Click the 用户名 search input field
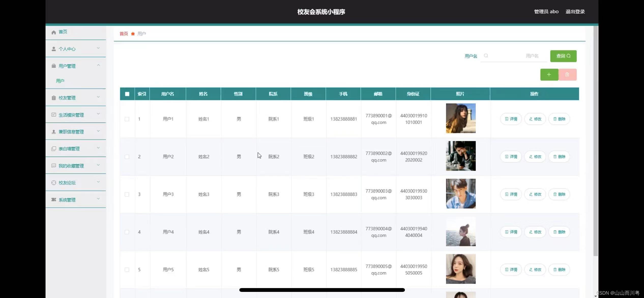This screenshot has height=298, width=644. pos(514,56)
